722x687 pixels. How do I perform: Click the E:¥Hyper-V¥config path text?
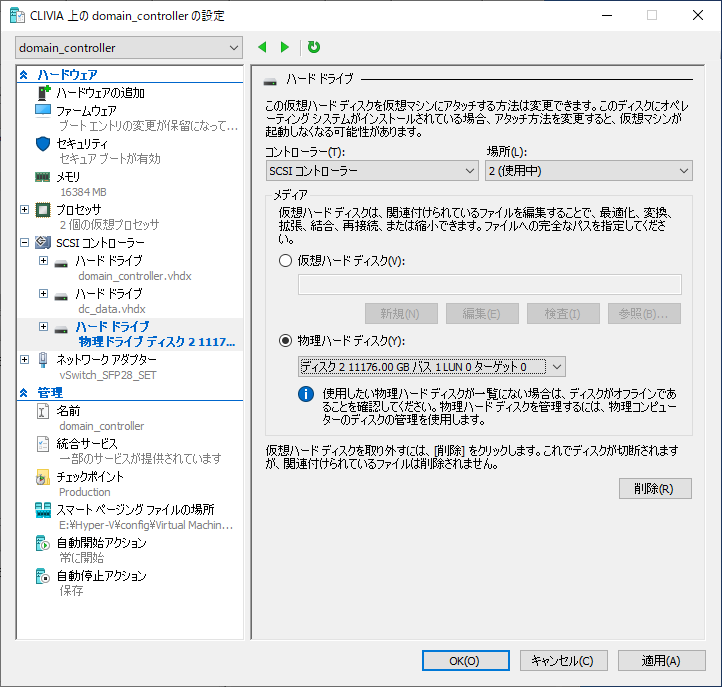click(x=146, y=525)
